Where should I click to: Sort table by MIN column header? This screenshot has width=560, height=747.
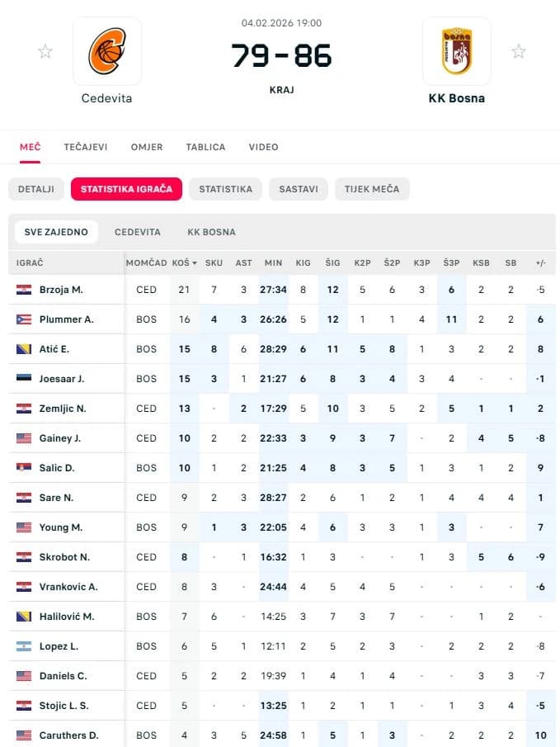pyautogui.click(x=273, y=263)
